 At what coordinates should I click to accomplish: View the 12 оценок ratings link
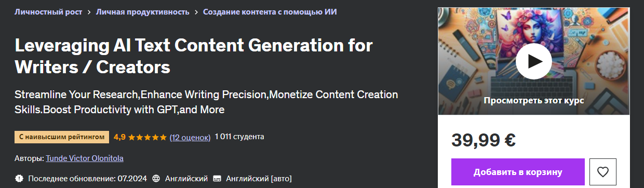coord(190,137)
